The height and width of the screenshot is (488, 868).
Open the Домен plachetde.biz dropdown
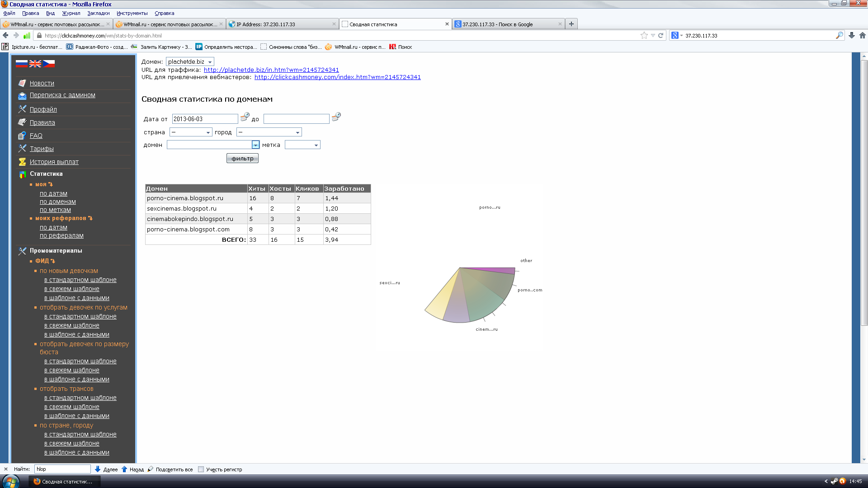[x=190, y=61]
